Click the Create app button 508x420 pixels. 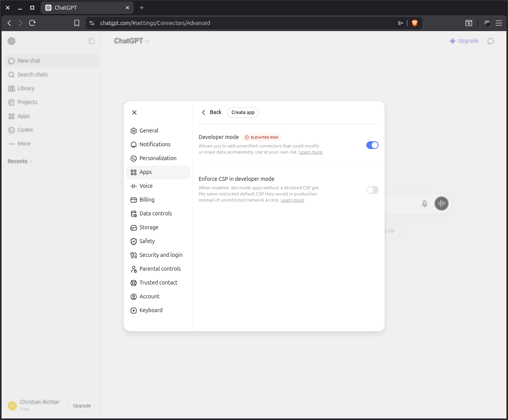(x=243, y=112)
